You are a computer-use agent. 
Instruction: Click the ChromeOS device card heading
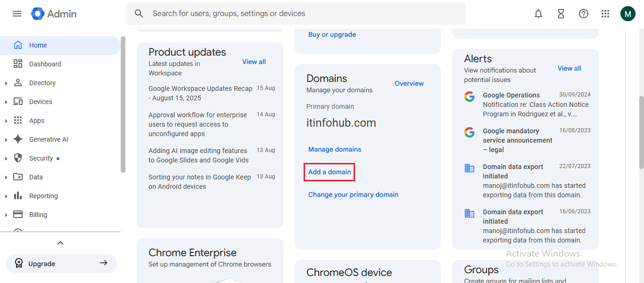pos(349,273)
